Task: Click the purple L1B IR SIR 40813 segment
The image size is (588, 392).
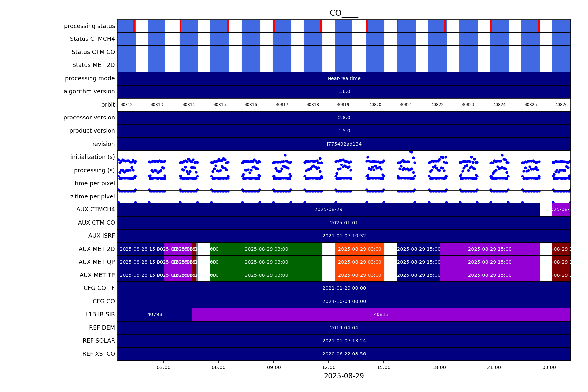Action: 381,315
